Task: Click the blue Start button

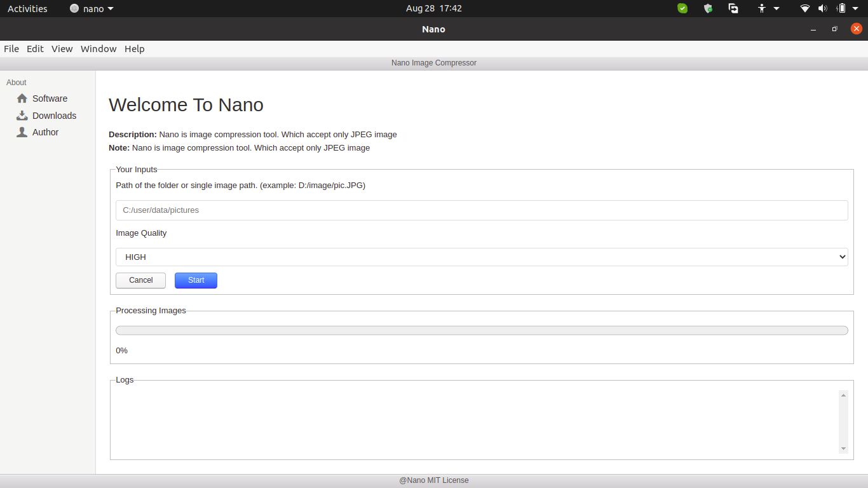Action: pyautogui.click(x=196, y=280)
